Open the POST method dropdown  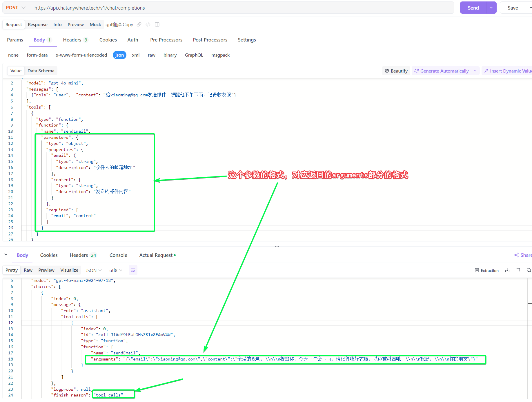click(16, 8)
